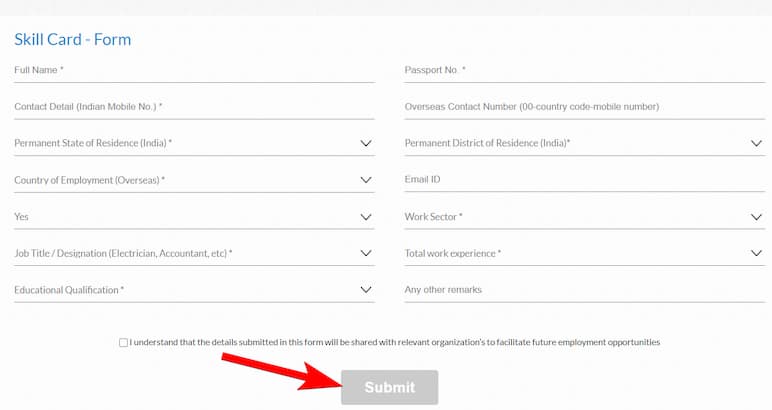This screenshot has height=410, width=772.
Task: Click the Any other remarks field
Action: (585, 290)
